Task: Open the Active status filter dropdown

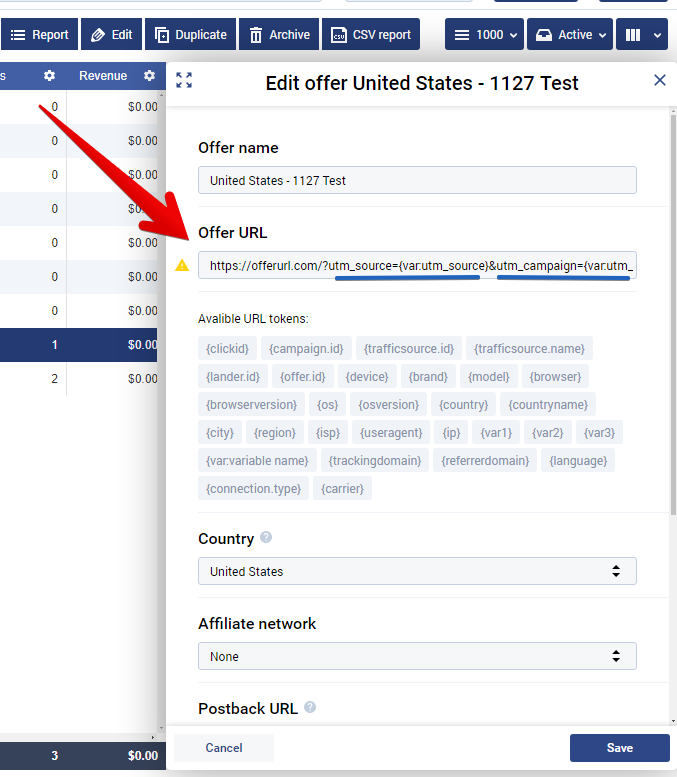Action: tap(570, 35)
